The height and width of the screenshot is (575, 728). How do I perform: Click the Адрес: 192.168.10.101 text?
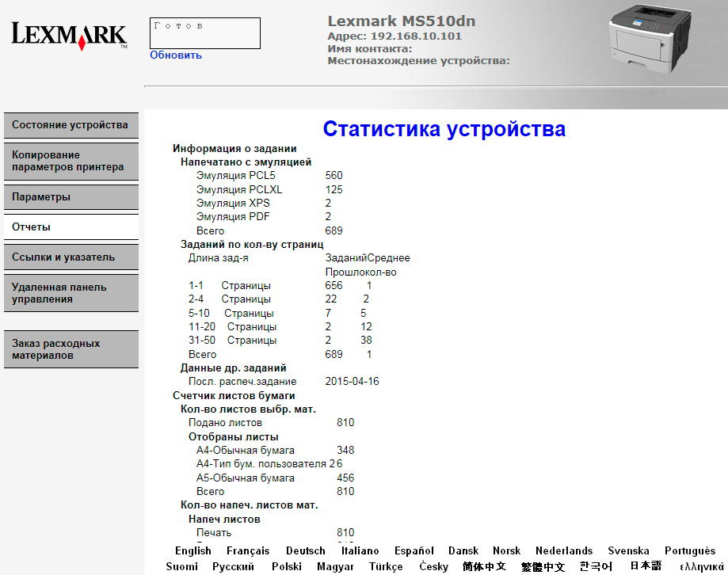[x=394, y=36]
